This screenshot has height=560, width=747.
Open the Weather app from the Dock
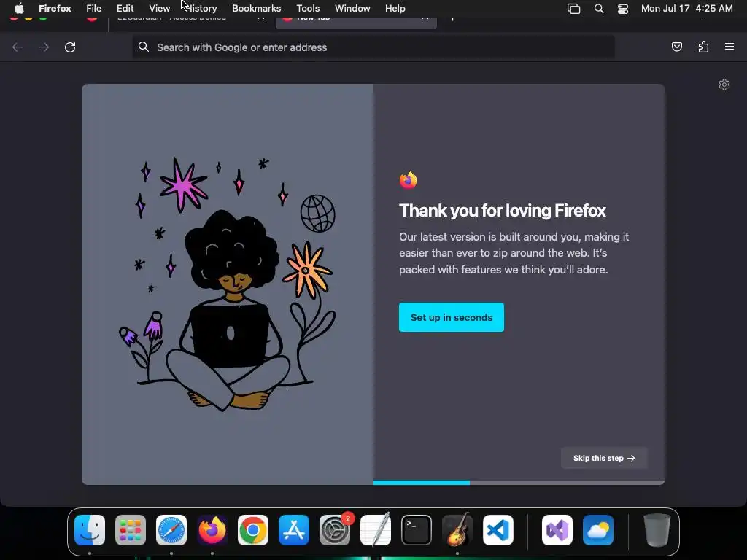(598, 530)
